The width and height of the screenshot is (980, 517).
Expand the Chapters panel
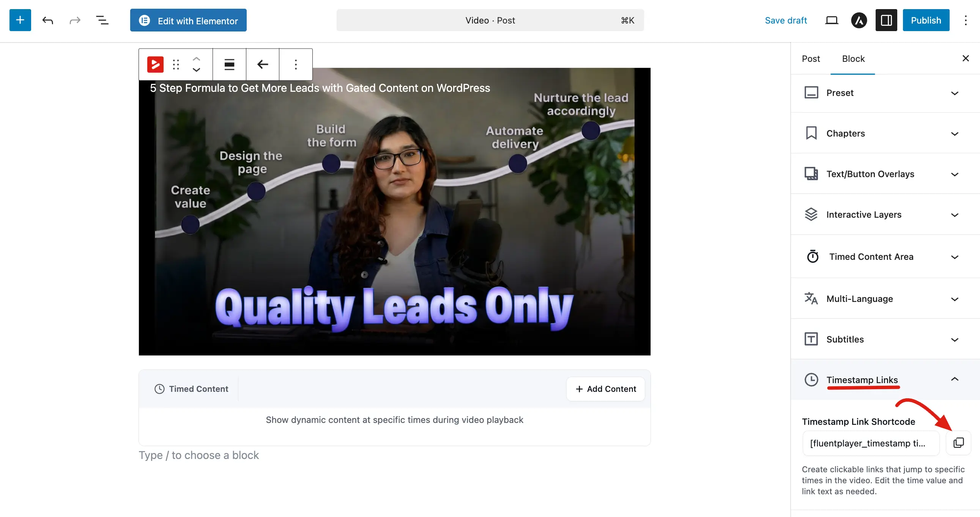point(885,134)
